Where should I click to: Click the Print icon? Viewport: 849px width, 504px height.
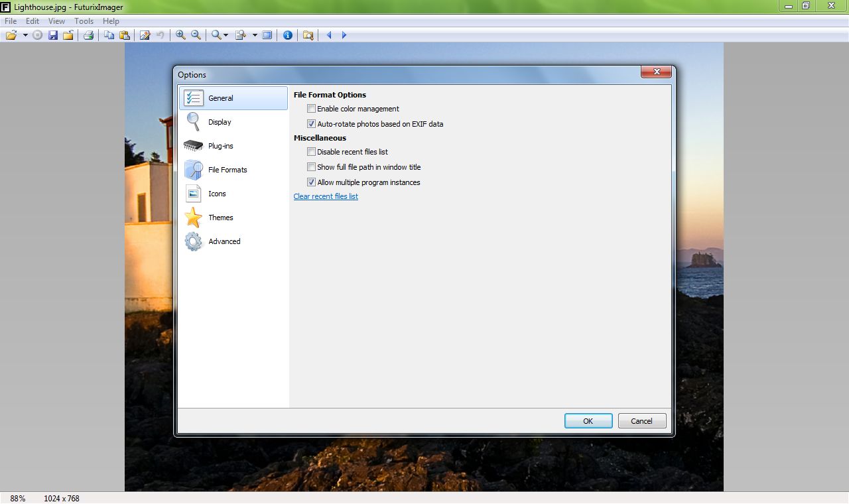pos(88,35)
